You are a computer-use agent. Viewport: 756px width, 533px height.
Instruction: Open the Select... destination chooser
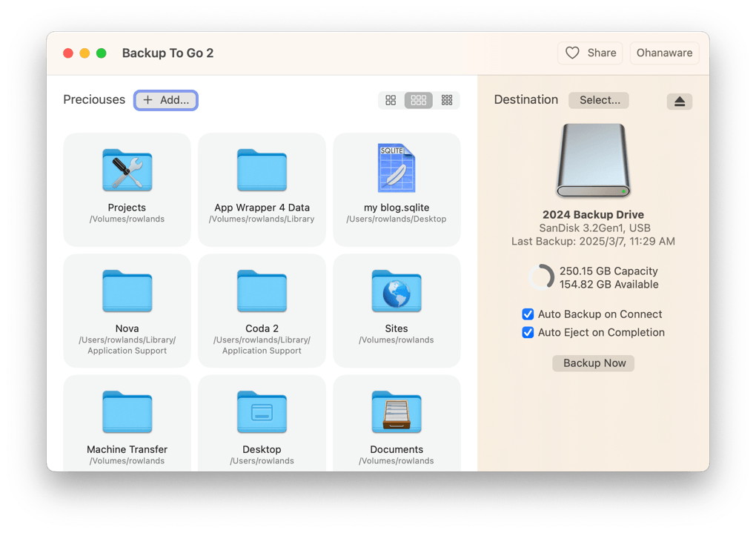[599, 100]
